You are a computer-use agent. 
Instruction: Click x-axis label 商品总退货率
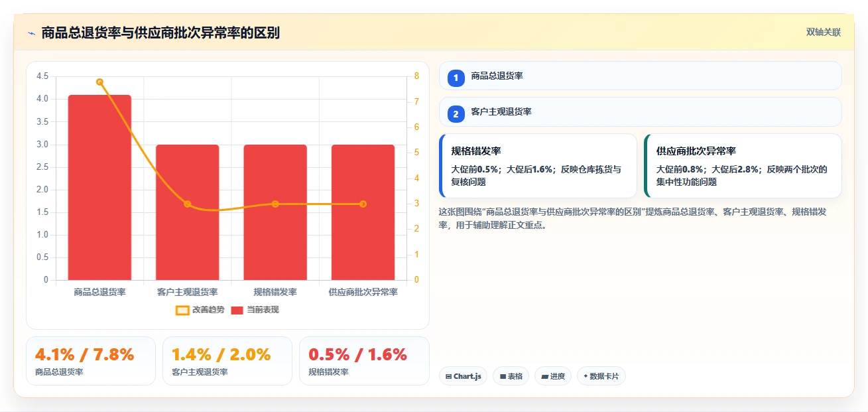99,292
